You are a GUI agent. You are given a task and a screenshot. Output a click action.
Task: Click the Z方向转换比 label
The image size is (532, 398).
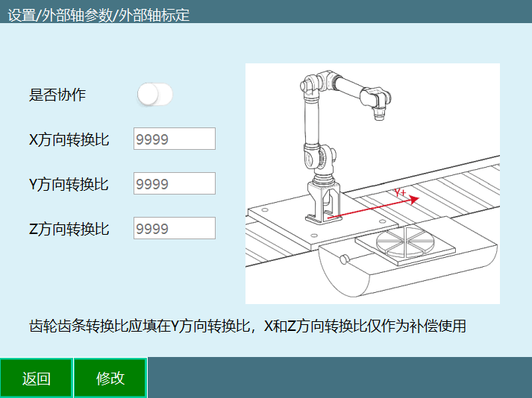pos(69,229)
